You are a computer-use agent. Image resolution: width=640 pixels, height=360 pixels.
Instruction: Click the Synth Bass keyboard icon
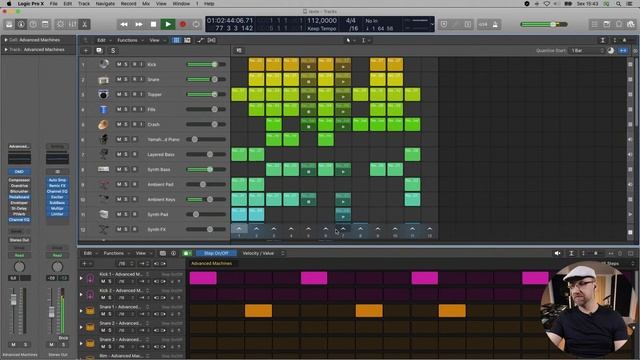click(x=104, y=169)
